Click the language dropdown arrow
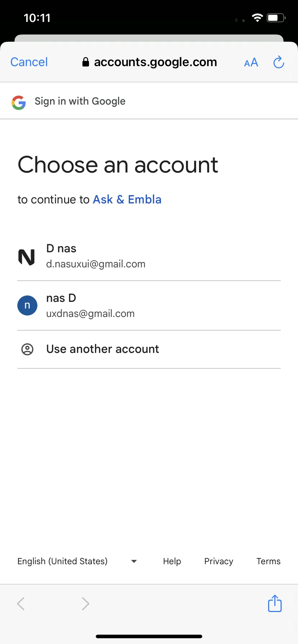This screenshot has height=644, width=298. tap(134, 561)
